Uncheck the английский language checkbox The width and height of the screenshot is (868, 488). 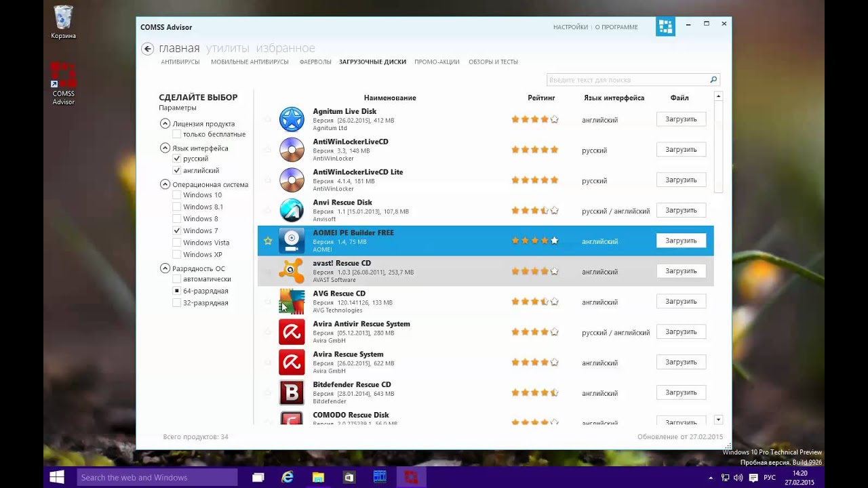click(x=176, y=171)
